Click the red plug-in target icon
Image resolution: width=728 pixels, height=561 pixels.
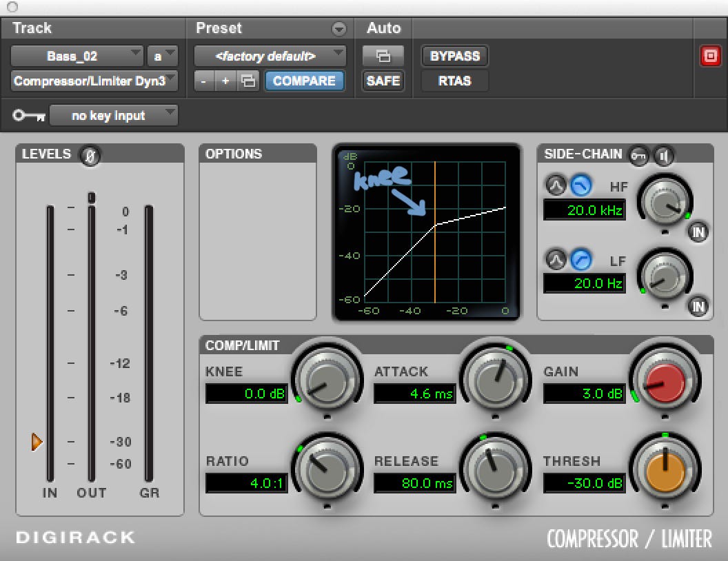pyautogui.click(x=710, y=57)
